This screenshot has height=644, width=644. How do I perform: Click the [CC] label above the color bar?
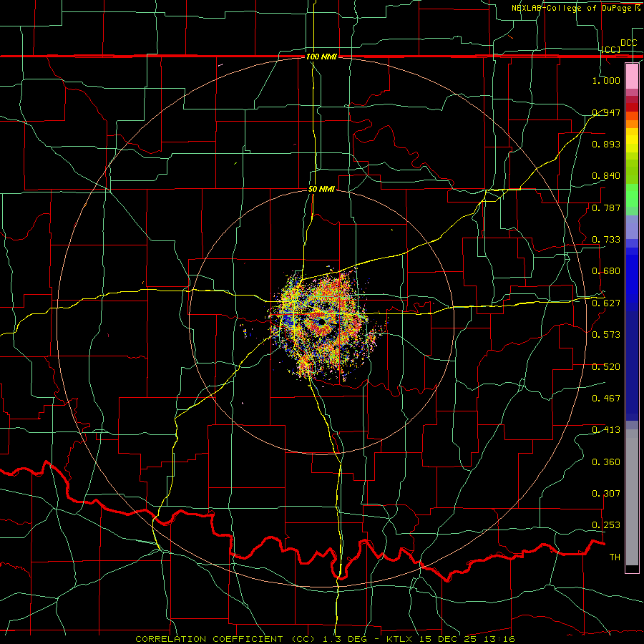[x=611, y=49]
